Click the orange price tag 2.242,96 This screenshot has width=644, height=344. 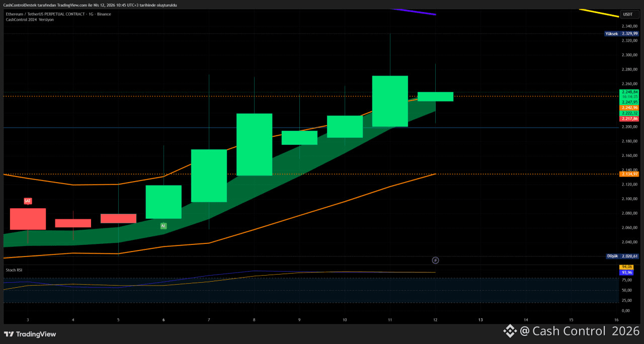[x=629, y=108]
